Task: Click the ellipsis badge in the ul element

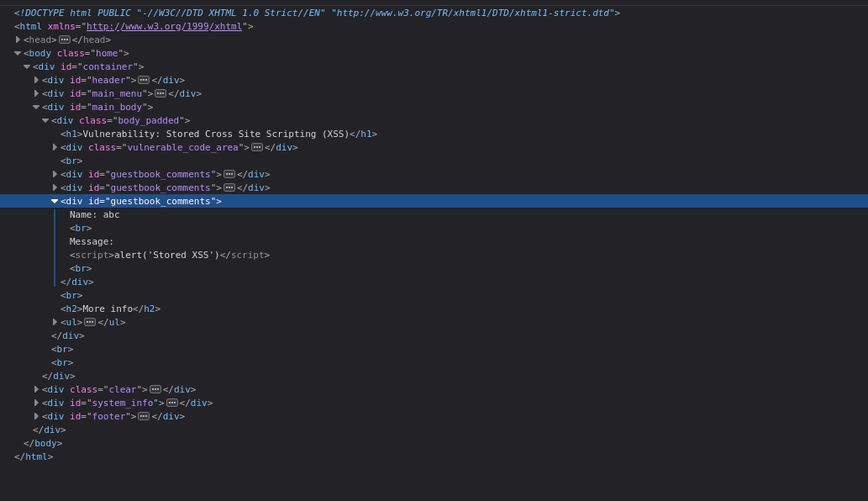Action: click(90, 322)
